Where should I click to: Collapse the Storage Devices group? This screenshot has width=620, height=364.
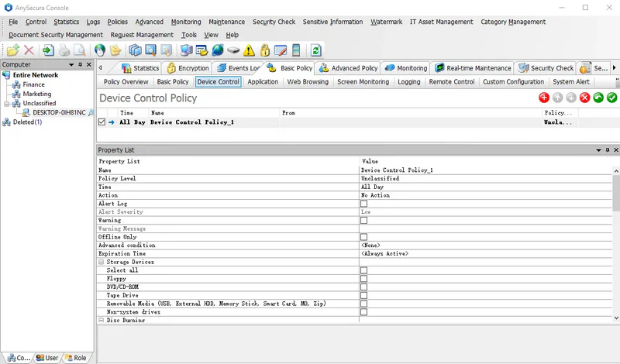pos(102,262)
